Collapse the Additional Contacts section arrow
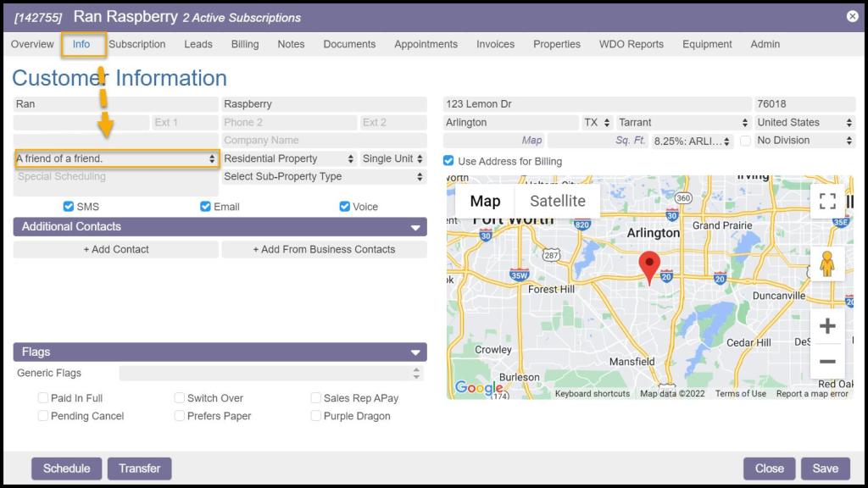 415,227
